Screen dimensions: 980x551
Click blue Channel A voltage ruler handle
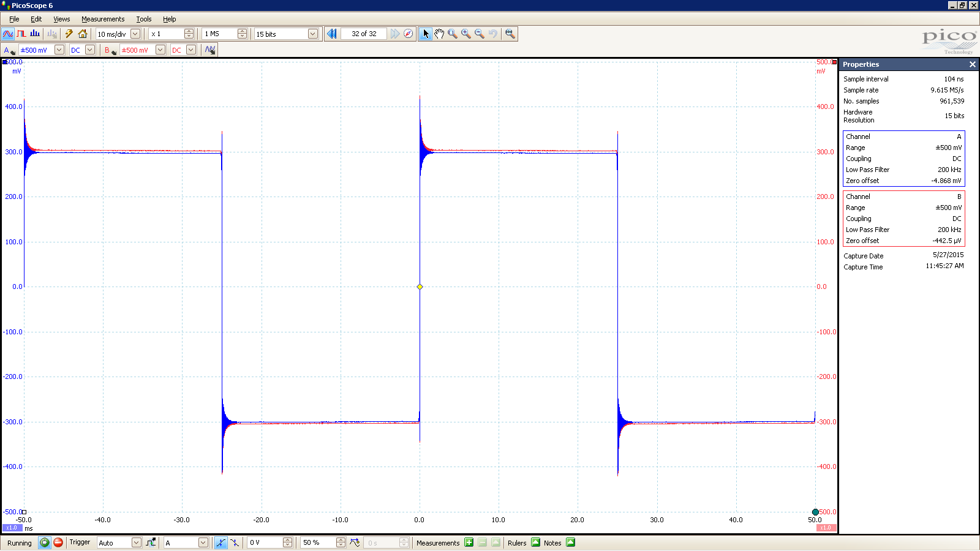point(5,62)
